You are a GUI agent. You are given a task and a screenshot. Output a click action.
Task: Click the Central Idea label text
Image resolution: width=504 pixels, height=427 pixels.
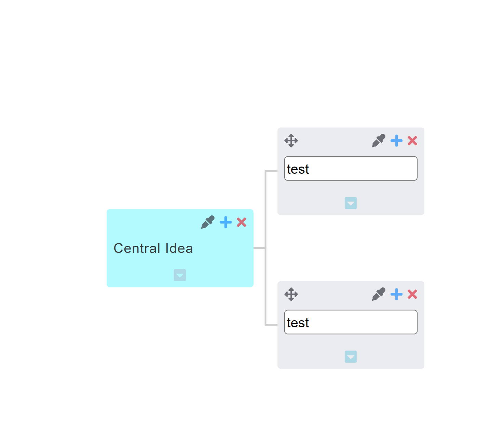coord(153,248)
